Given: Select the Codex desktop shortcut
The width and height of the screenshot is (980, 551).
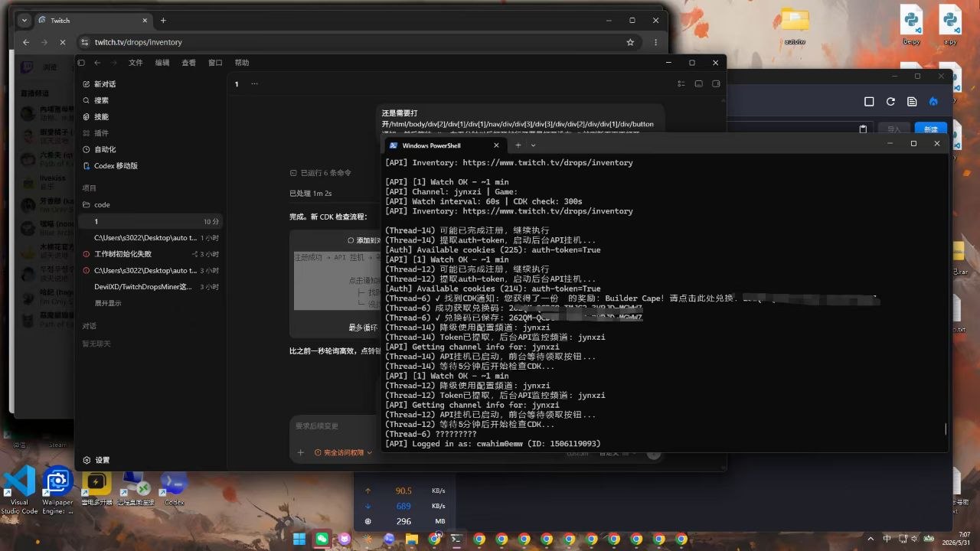Looking at the screenshot, I should (175, 489).
